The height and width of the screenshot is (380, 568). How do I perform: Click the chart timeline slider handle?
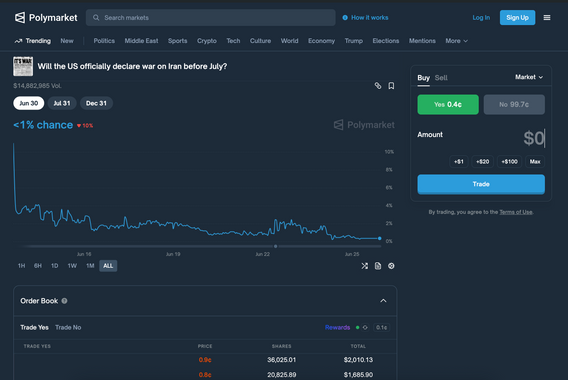pyautogui.click(x=276, y=246)
